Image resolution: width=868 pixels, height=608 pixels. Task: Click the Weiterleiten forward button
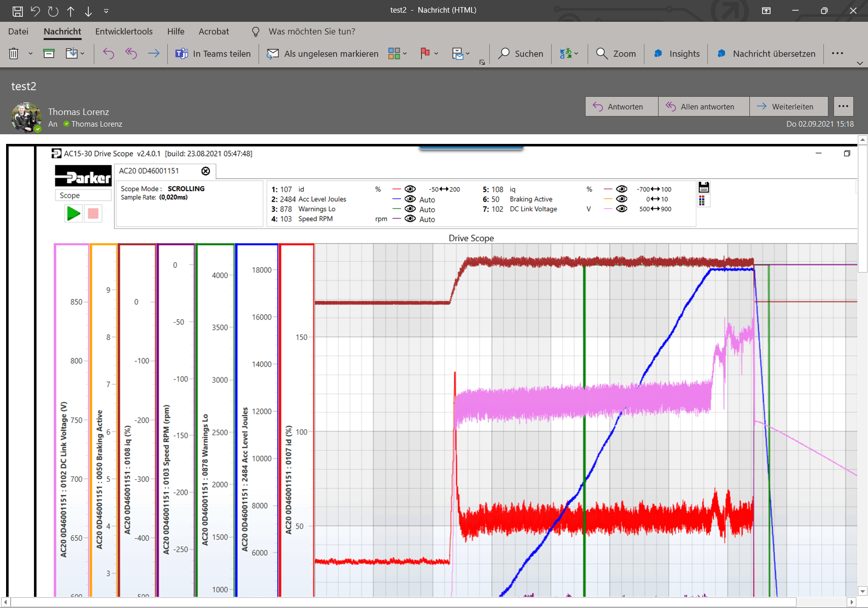788,106
